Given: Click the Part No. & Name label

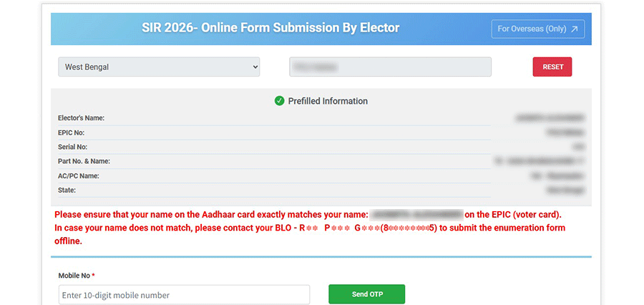Looking at the screenshot, I should 84,161.
